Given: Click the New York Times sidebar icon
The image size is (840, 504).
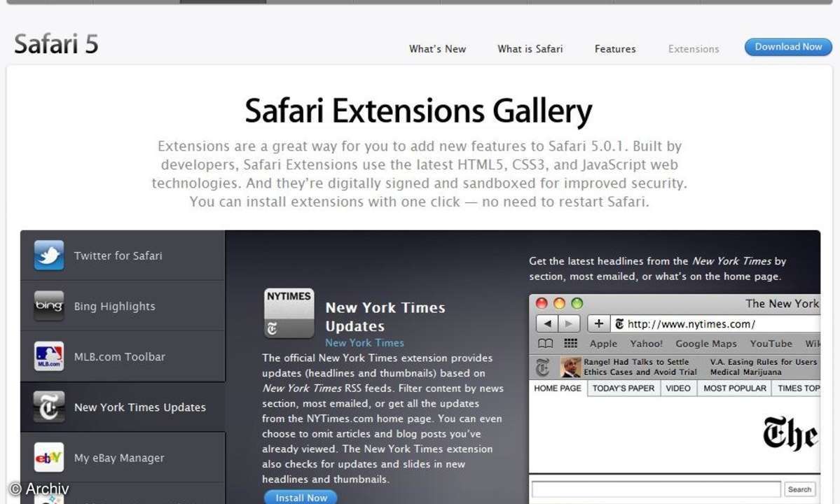Looking at the screenshot, I should coord(49,407).
